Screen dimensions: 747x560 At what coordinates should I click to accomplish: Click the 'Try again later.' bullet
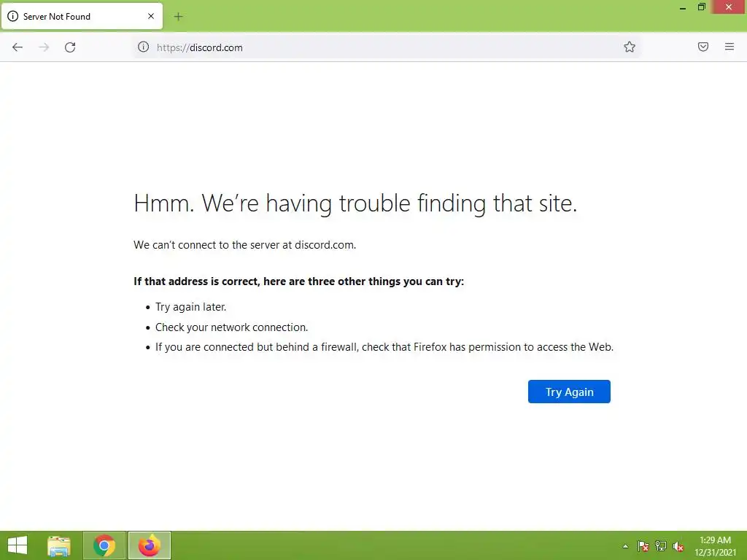coord(190,307)
